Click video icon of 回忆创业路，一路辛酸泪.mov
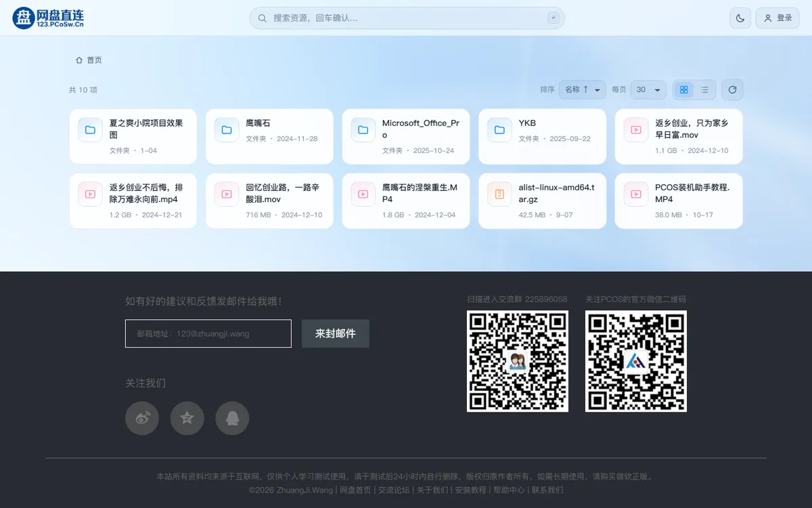 pos(227,194)
